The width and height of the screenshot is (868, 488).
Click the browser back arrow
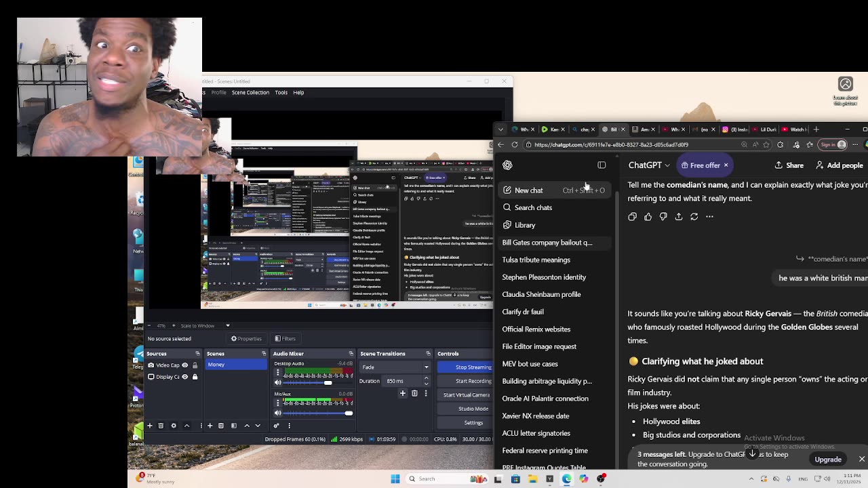tap(500, 144)
